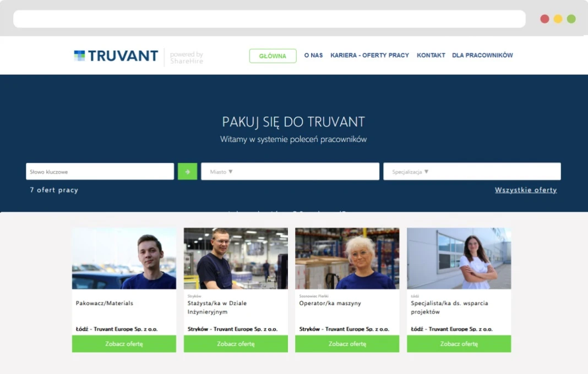Click the Truvant logo
This screenshot has width=588, height=374.
click(x=116, y=56)
